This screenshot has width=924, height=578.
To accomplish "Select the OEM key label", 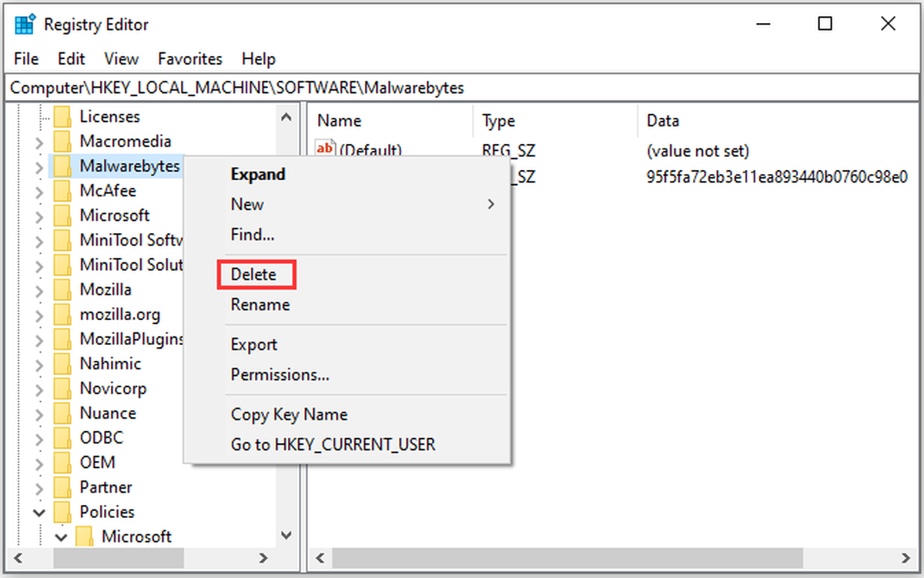I will pyautogui.click(x=97, y=463).
